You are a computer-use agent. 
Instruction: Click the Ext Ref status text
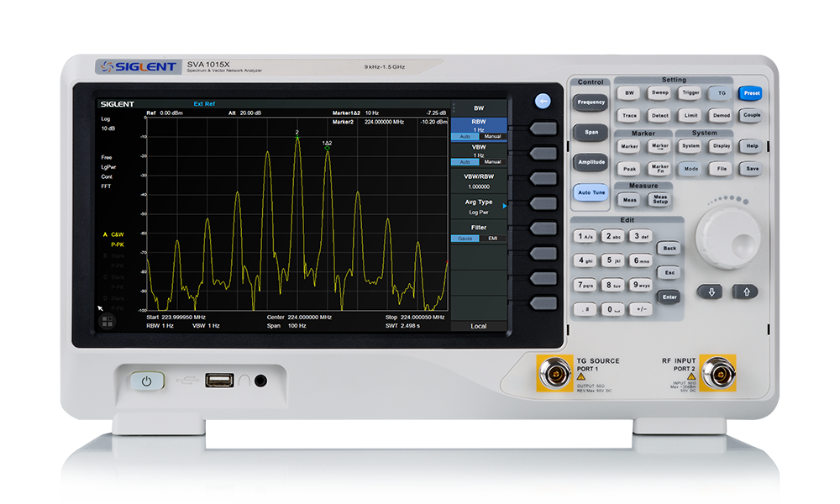[x=204, y=104]
